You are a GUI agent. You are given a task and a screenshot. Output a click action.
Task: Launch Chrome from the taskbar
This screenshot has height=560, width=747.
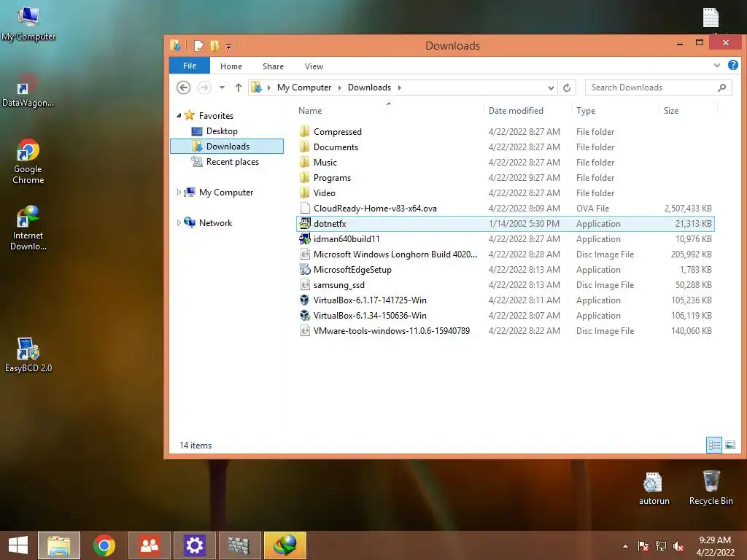104,545
